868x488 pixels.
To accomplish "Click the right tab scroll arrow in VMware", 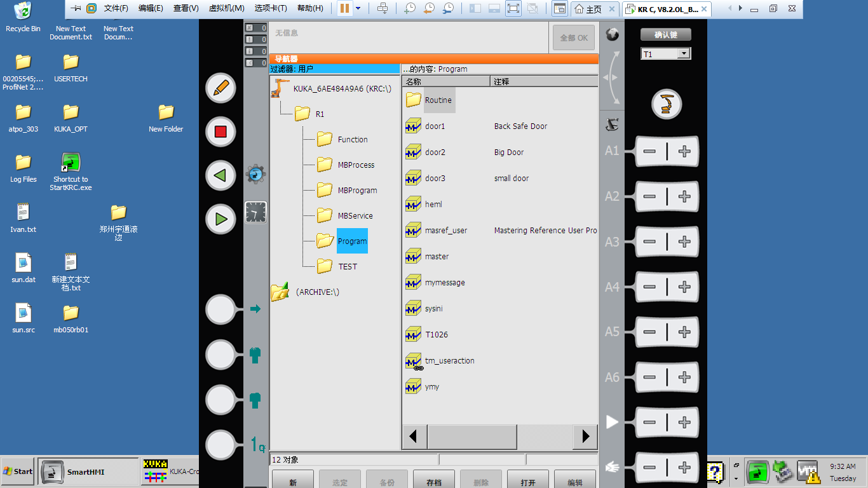I will click(x=740, y=8).
